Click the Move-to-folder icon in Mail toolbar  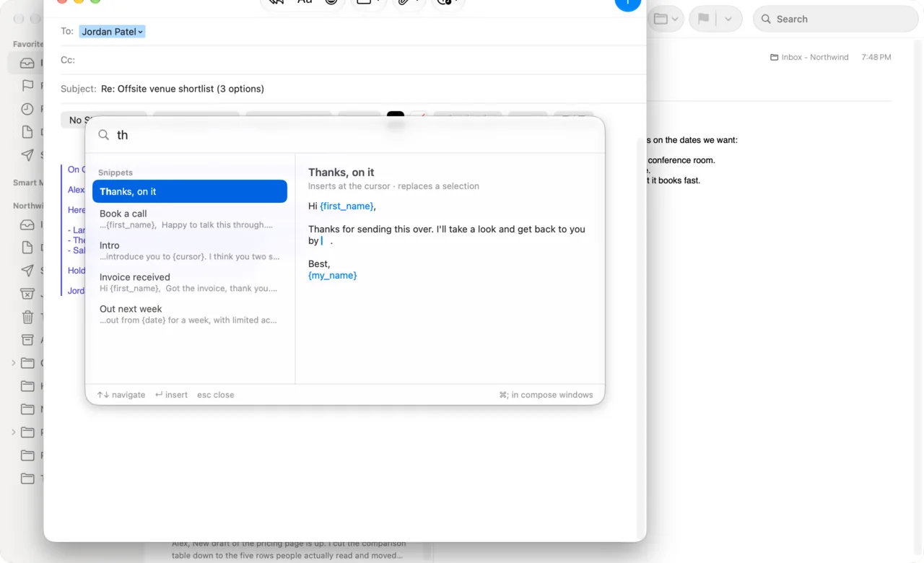tap(661, 19)
